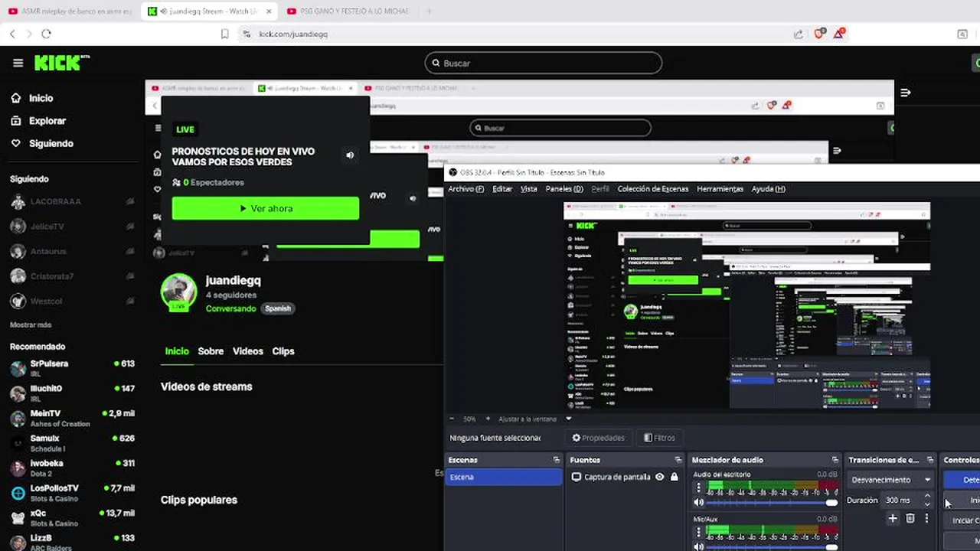Open Ajustar a la ventana zoom dropdown
980x551 pixels.
568,419
